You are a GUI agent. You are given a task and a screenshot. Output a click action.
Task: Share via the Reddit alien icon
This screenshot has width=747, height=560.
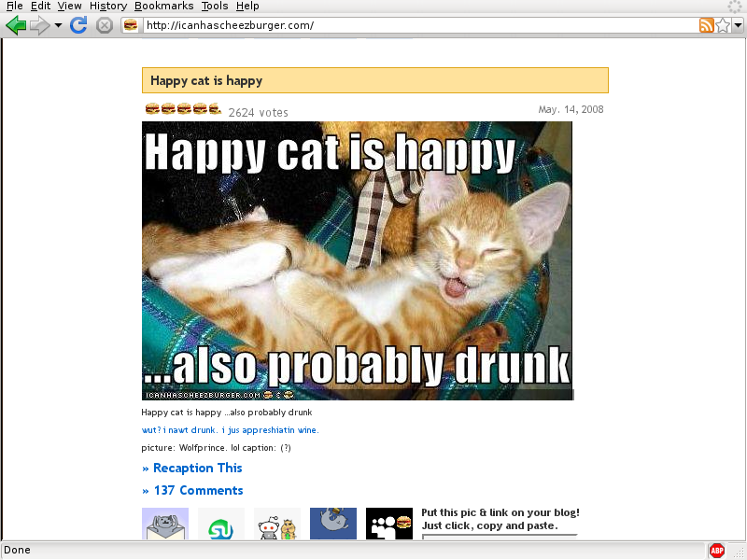(277, 524)
